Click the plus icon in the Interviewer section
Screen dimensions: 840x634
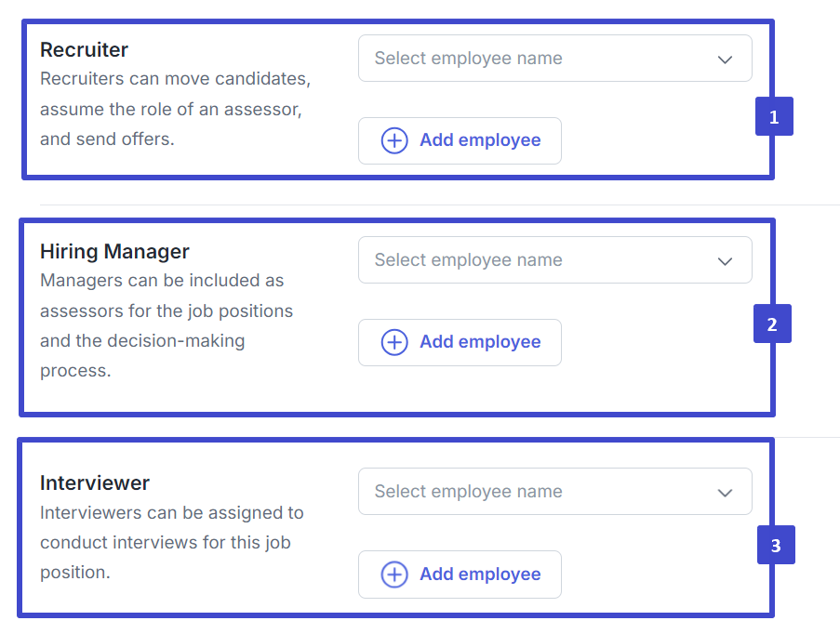394,575
